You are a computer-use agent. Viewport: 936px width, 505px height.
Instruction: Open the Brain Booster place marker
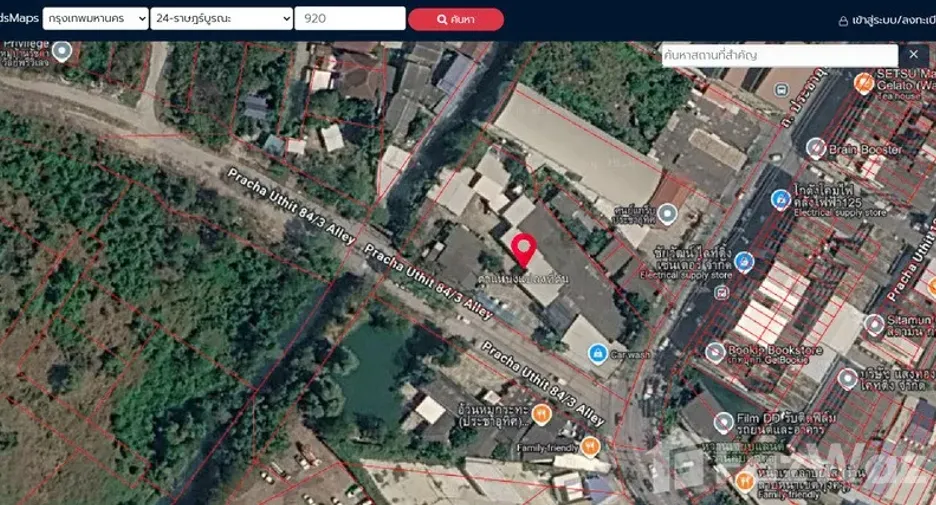[x=815, y=148]
